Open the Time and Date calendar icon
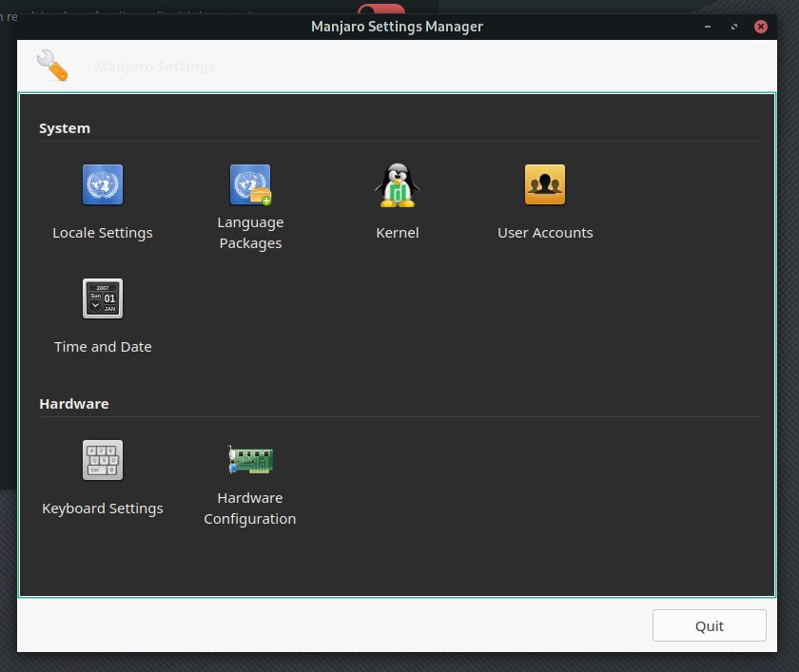Image resolution: width=799 pixels, height=672 pixels. point(103,298)
